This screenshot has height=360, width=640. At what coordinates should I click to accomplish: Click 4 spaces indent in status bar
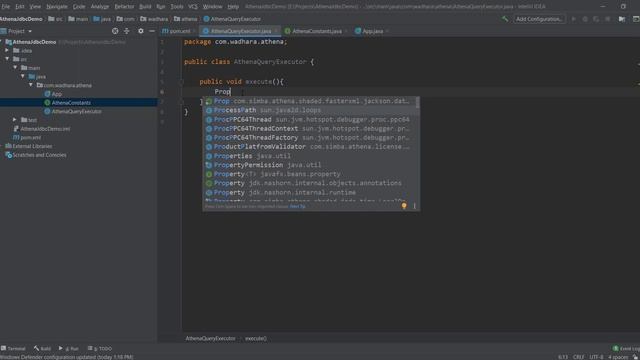(x=618, y=357)
